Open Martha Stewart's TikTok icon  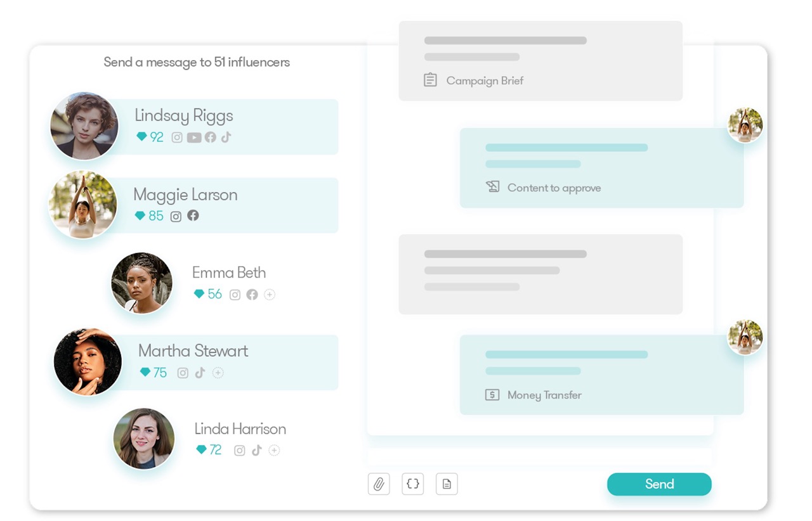(x=200, y=373)
